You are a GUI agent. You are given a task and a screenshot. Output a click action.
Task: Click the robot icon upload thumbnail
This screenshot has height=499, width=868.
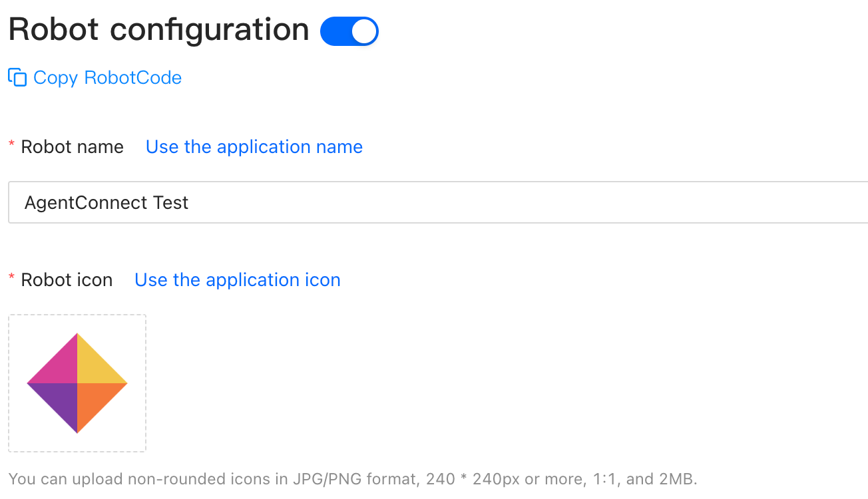[77, 383]
